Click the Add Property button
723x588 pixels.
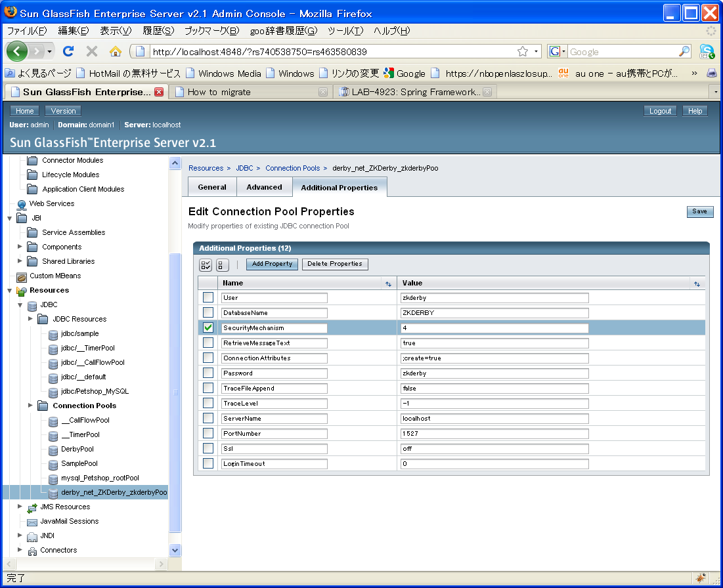272,264
